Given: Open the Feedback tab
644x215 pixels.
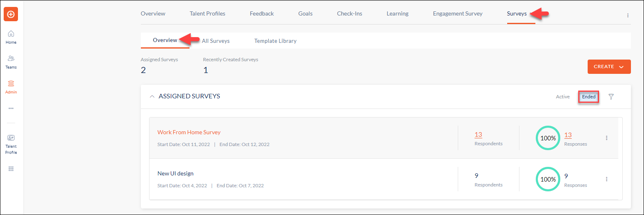Looking at the screenshot, I should [262, 13].
